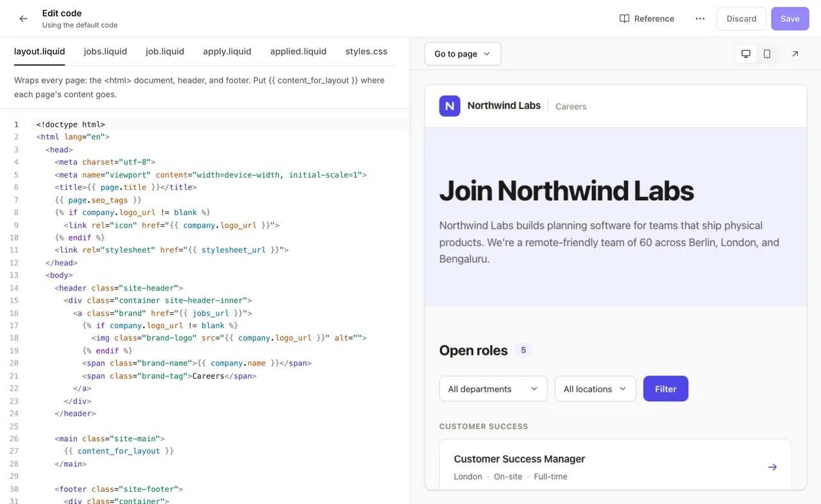Image resolution: width=821 pixels, height=504 pixels.
Task: Click the CUSTOMER SUCCESS section label
Action: [x=484, y=426]
